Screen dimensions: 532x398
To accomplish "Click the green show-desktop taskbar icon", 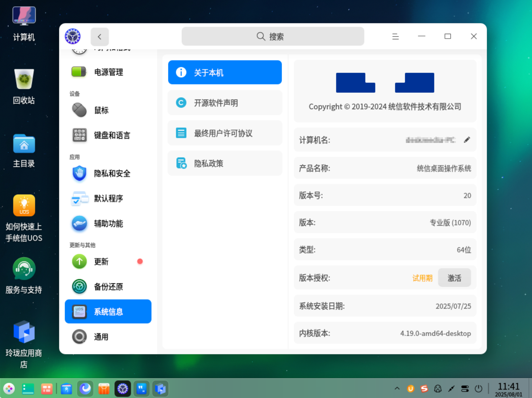I will [28, 389].
